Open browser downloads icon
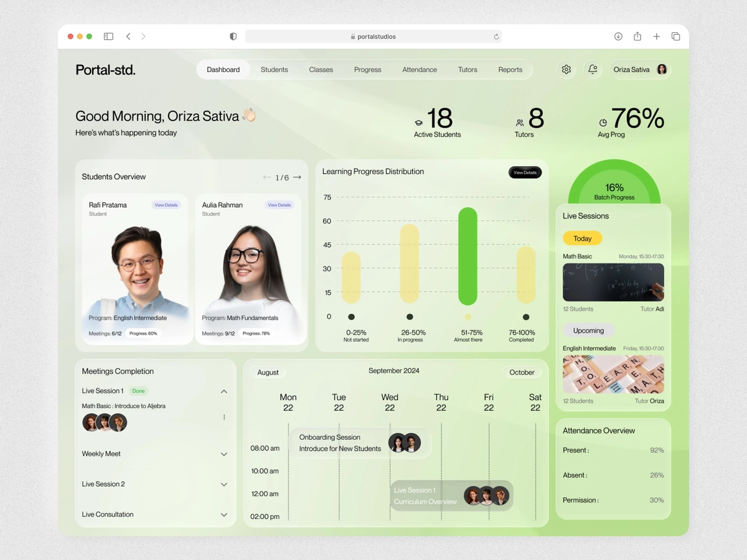Screen dimensions: 747x560 point(618,37)
